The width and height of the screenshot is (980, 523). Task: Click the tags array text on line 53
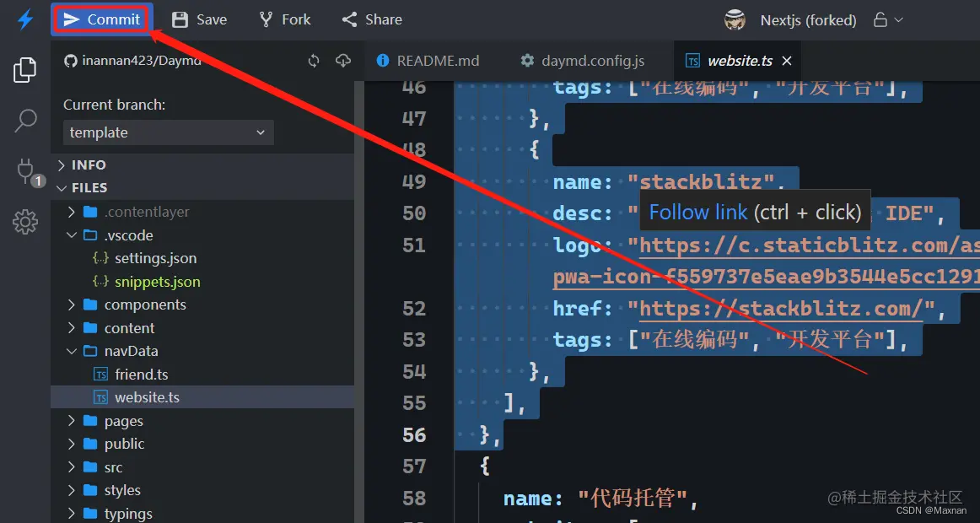point(730,340)
